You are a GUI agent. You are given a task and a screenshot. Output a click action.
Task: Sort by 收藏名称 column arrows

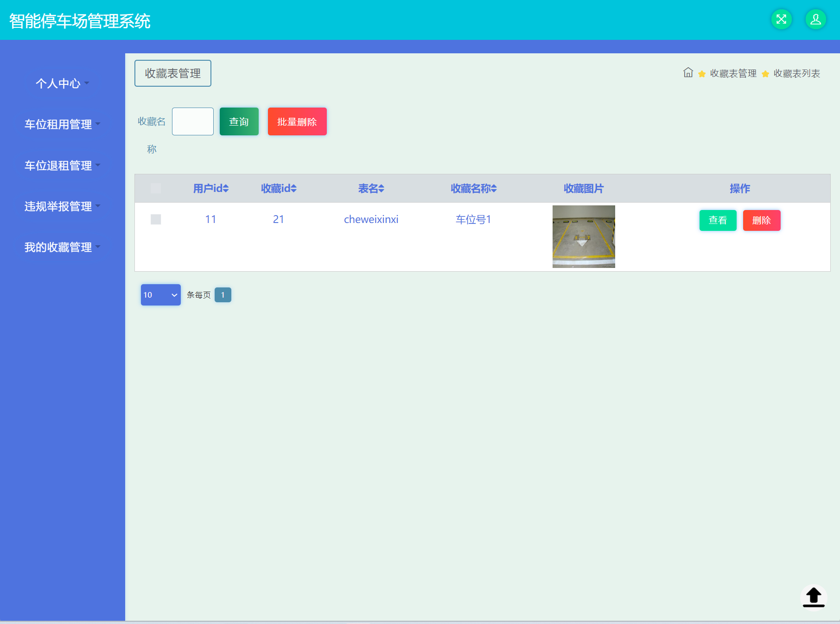tap(494, 189)
